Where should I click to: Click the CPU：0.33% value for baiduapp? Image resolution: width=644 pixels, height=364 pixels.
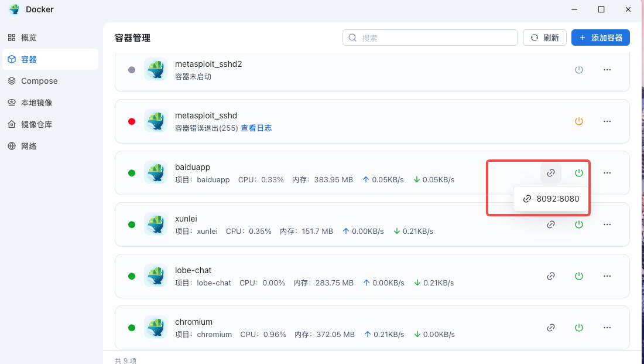[x=261, y=180]
